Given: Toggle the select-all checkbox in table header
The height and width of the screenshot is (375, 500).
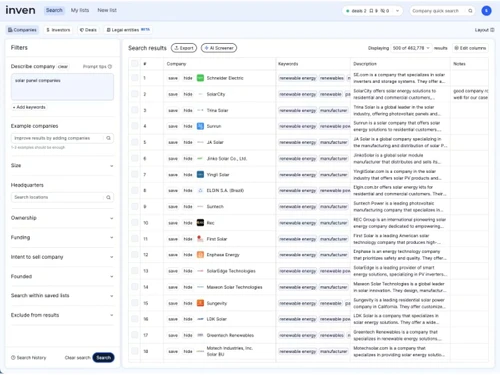Looking at the screenshot, I should pyautogui.click(x=134, y=63).
